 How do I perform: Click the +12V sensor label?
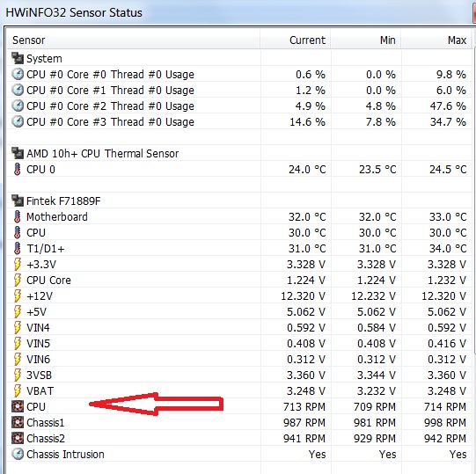point(40,295)
